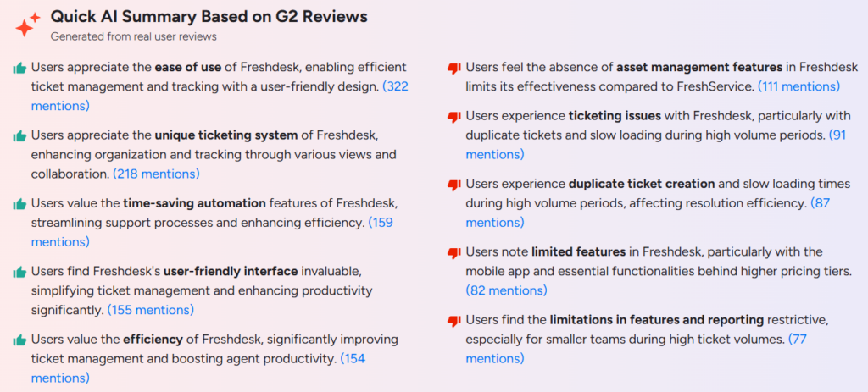This screenshot has width=868, height=392.
Task: Click thumbs-up icon beside efficiency statement
Action: (20, 340)
